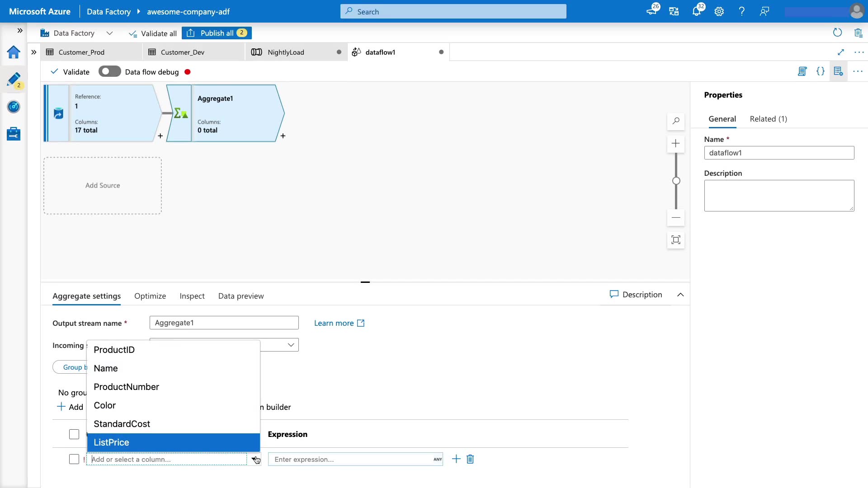Open the Manage toolbox icon in sidebar
The width and height of the screenshot is (868, 488).
pyautogui.click(x=14, y=134)
